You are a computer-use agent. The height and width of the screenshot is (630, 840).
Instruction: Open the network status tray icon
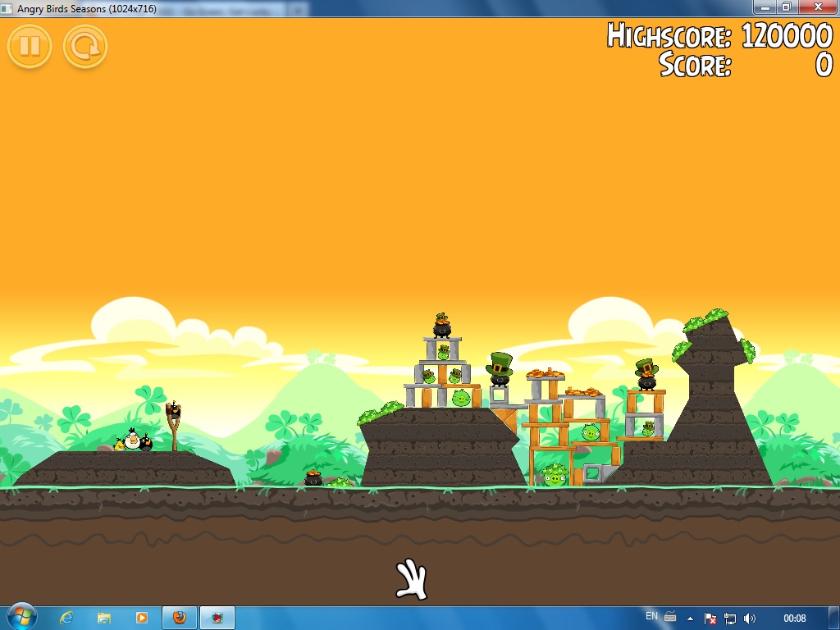click(x=729, y=618)
